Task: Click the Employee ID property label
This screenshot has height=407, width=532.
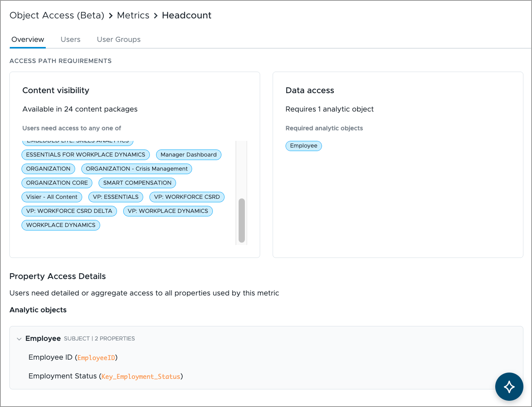Action: coord(50,357)
